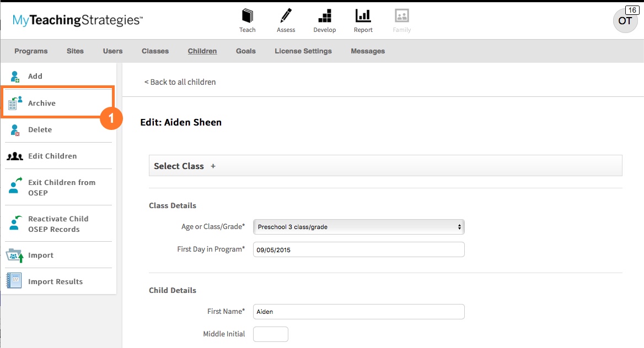This screenshot has height=348, width=644.
Task: Switch to the Children tab
Action: [202, 51]
